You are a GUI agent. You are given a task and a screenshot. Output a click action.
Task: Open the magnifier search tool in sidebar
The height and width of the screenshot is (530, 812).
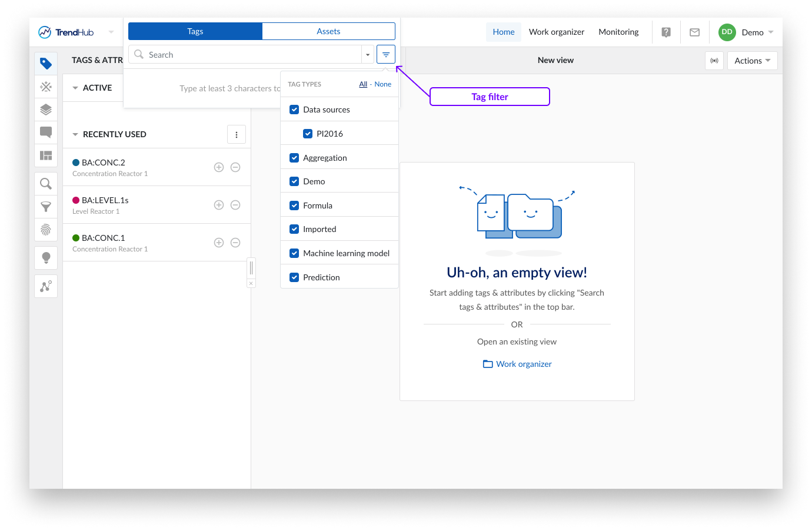tap(46, 184)
